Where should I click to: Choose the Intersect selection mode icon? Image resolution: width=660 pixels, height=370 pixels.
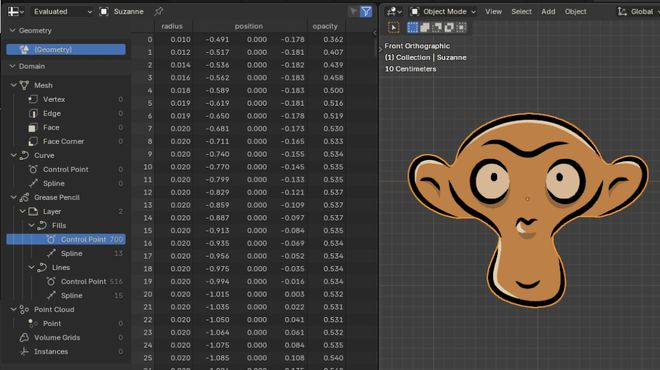462,27
